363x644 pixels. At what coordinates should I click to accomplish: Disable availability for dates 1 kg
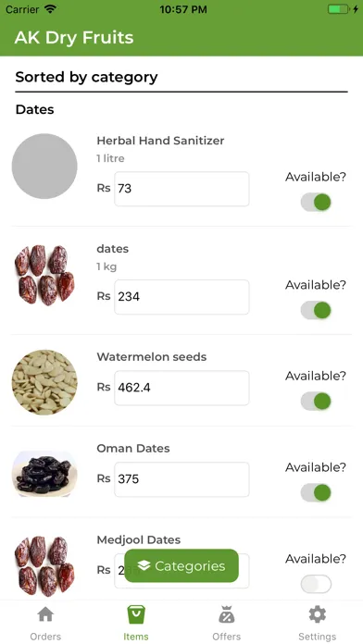pos(316,310)
